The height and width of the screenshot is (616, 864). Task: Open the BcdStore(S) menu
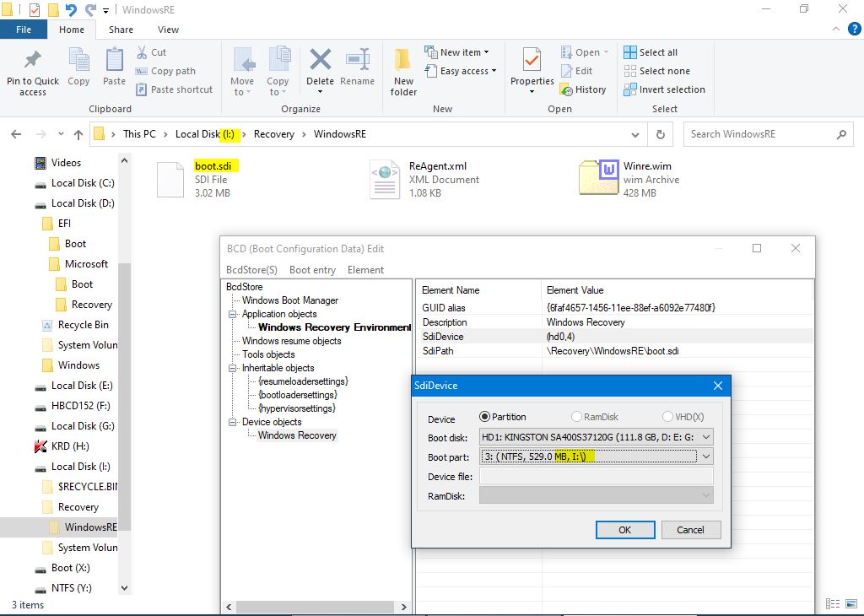(x=251, y=270)
